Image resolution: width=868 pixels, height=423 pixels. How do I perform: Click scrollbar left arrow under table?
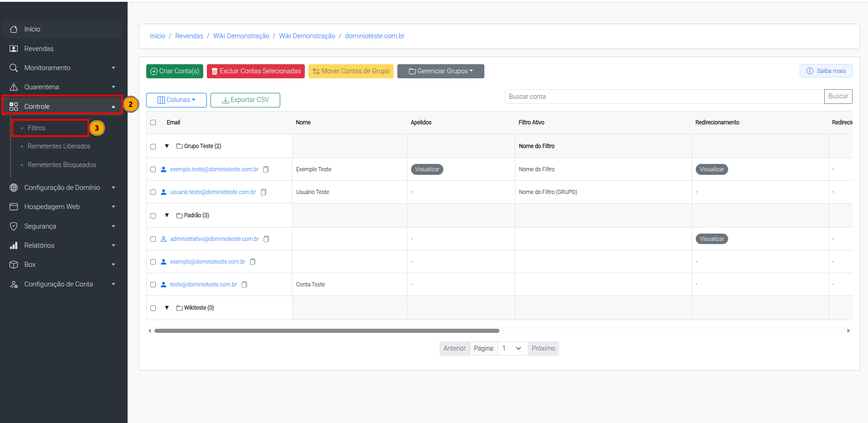(x=150, y=331)
